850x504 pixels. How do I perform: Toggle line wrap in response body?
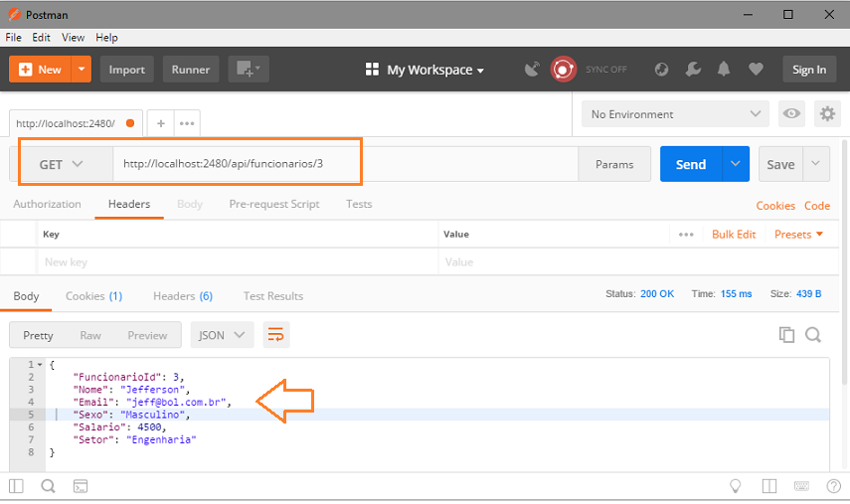coord(276,335)
